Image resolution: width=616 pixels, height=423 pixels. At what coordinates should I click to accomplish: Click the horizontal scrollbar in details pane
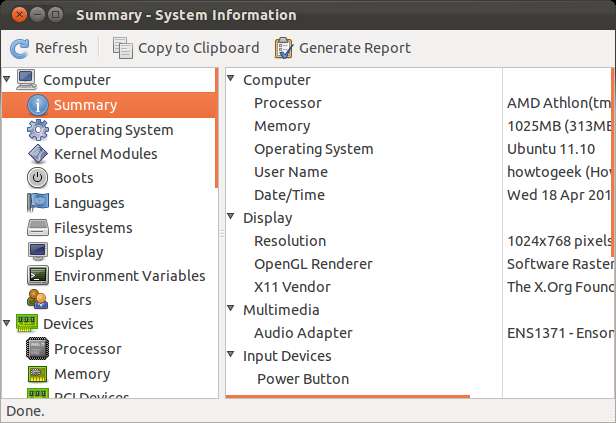(x=347, y=397)
